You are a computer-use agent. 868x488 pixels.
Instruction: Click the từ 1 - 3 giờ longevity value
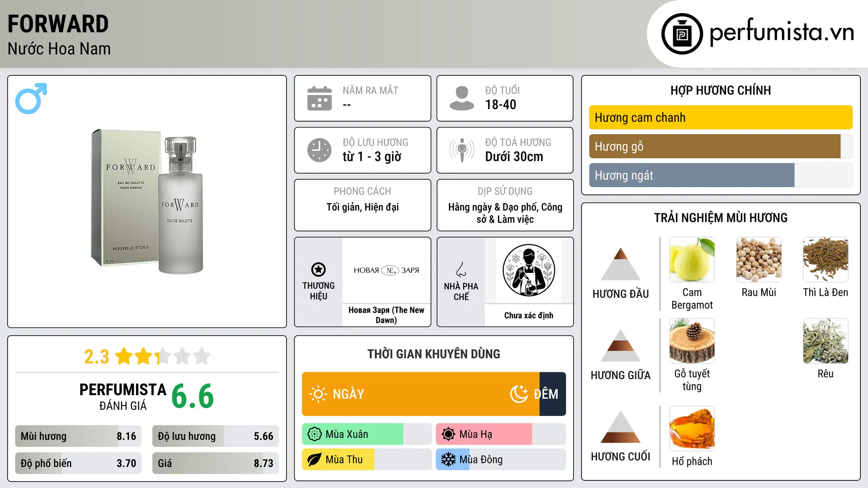pyautogui.click(x=372, y=157)
